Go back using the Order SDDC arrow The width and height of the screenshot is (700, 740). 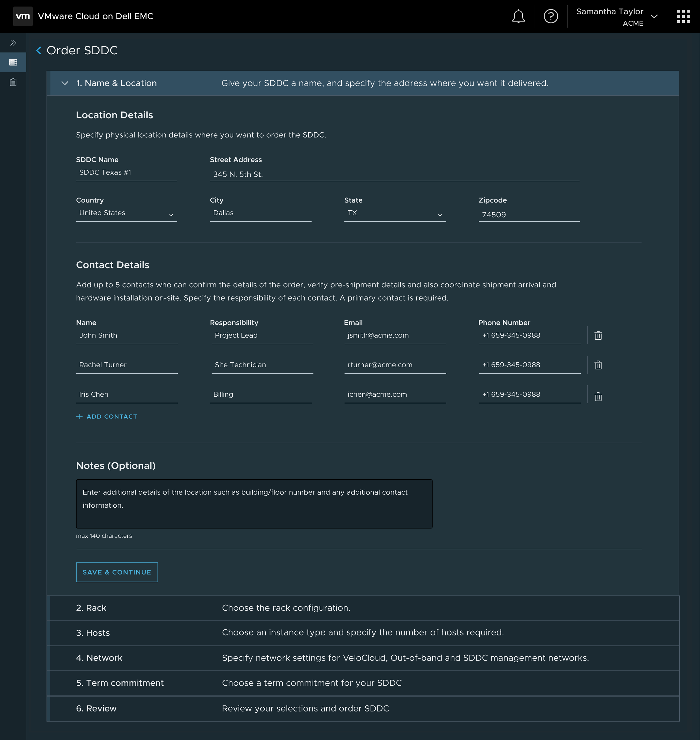pyautogui.click(x=38, y=50)
